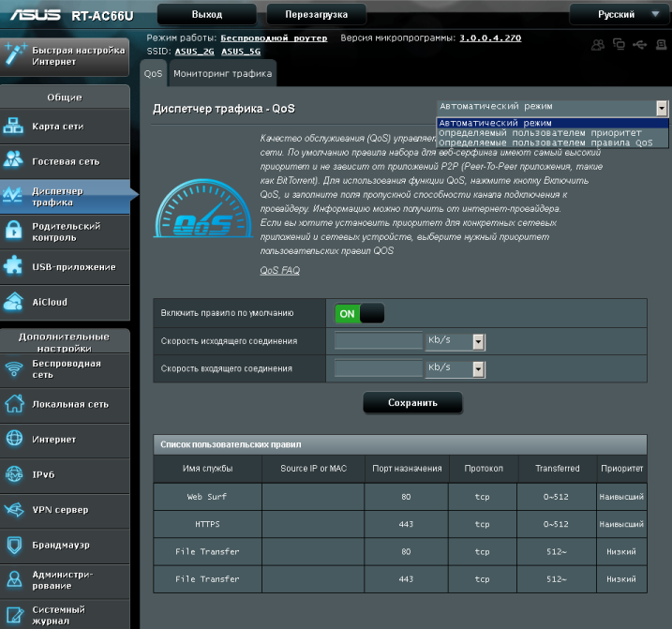Click the QoS speedometer logo
672x629 pixels.
(203, 208)
